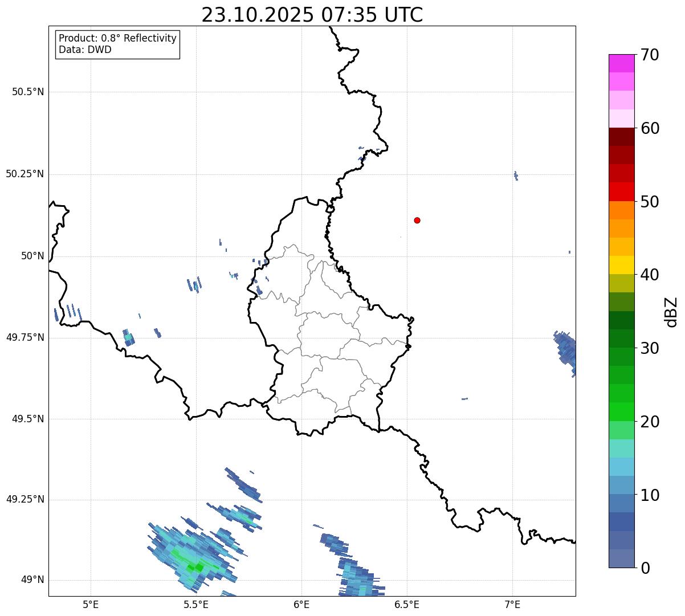Click the dBZ colorbar axis label

[x=671, y=312]
